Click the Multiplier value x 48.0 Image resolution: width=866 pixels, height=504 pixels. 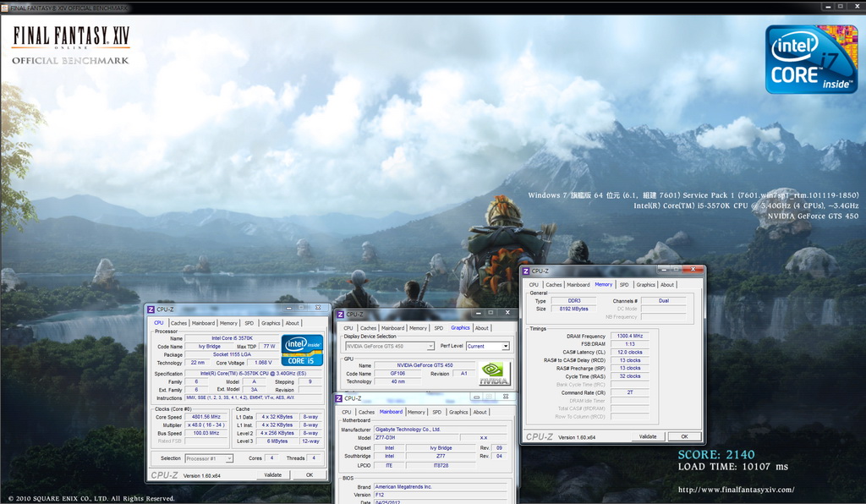pyautogui.click(x=206, y=425)
